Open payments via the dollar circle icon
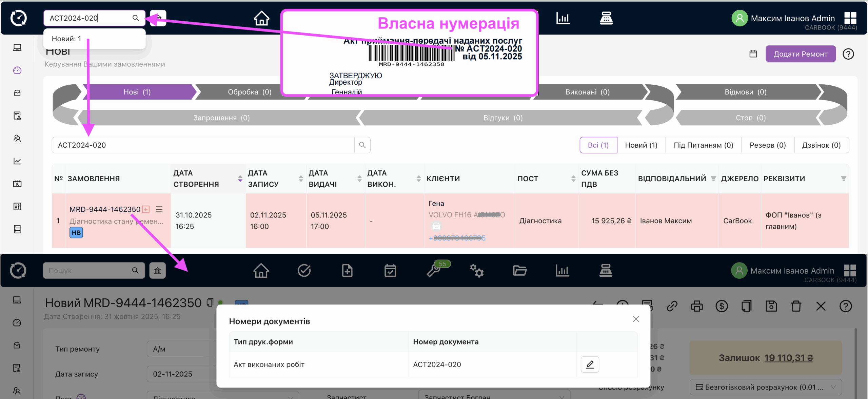The width and height of the screenshot is (868, 399). [x=722, y=306]
